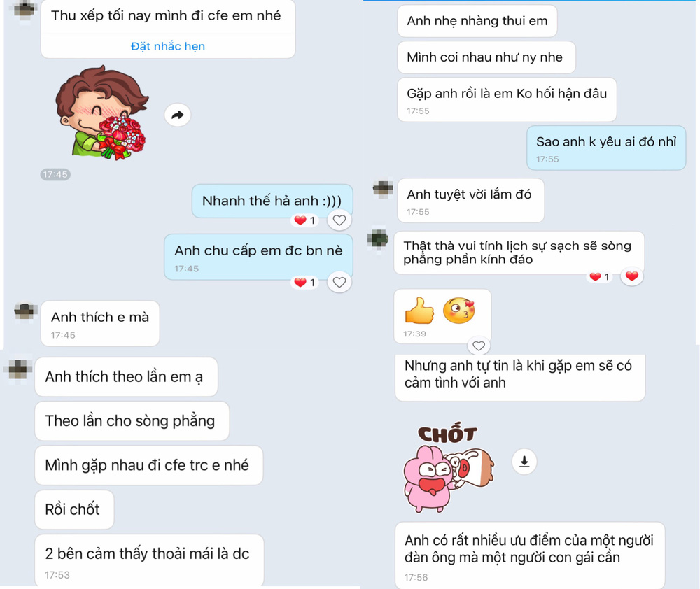The image size is (700, 589).
Task: Click the thumbs-up emoji message
Action: [x=442, y=316]
